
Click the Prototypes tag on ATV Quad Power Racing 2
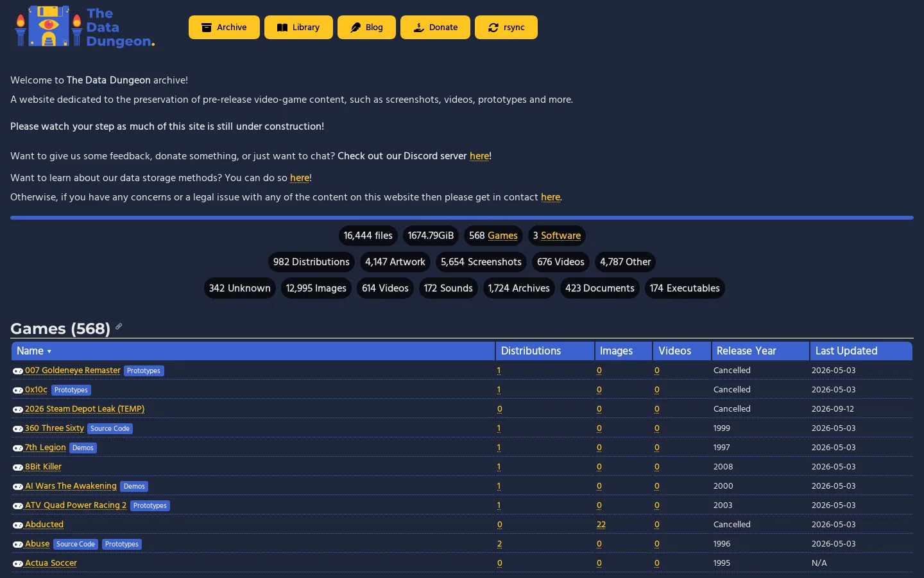pos(150,505)
